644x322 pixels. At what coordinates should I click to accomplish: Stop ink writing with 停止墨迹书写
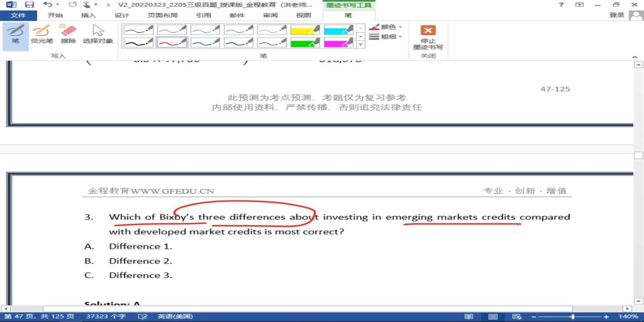[x=428, y=38]
